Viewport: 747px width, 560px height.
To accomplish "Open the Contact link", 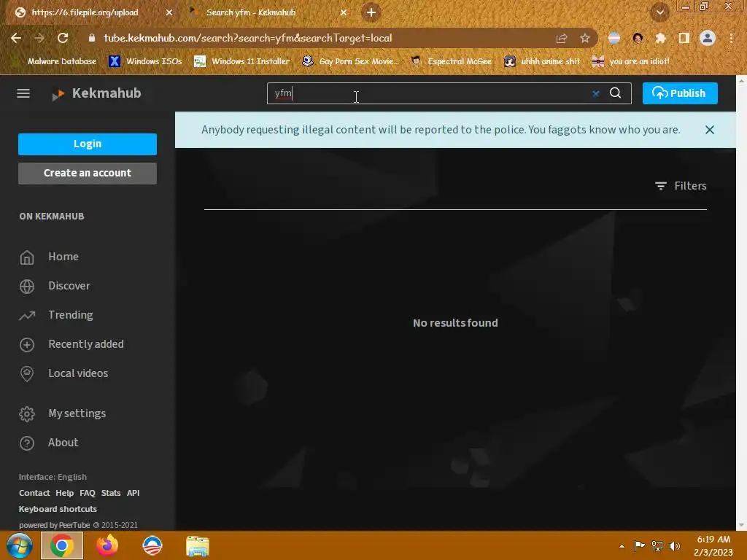I will click(x=34, y=493).
